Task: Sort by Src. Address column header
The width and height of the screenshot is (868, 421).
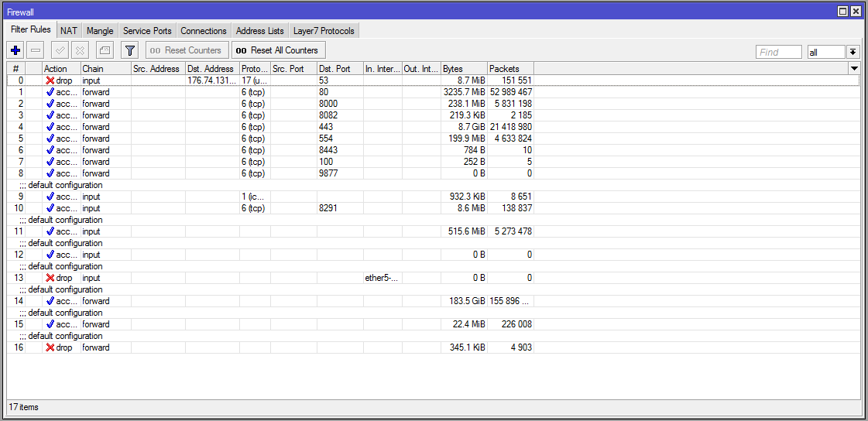Action: coord(158,69)
